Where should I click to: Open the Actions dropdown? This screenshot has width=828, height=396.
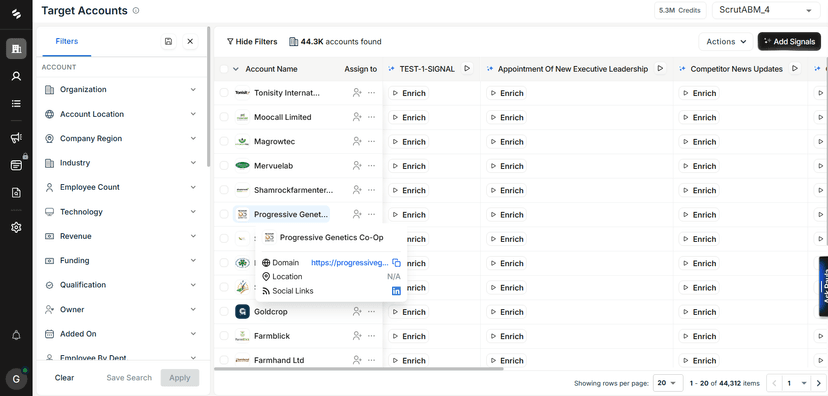coord(726,41)
